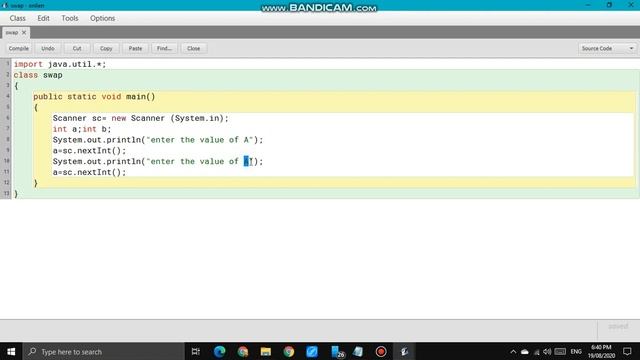Open taskbar app showing the 26 badge
This screenshot has height=360, width=640.
337,351
